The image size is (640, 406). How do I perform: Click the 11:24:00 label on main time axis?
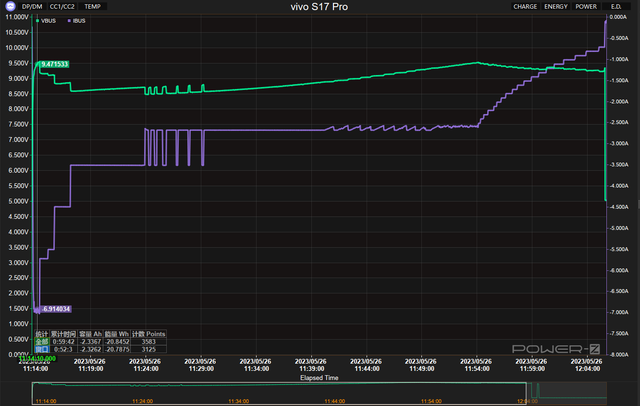(x=146, y=368)
